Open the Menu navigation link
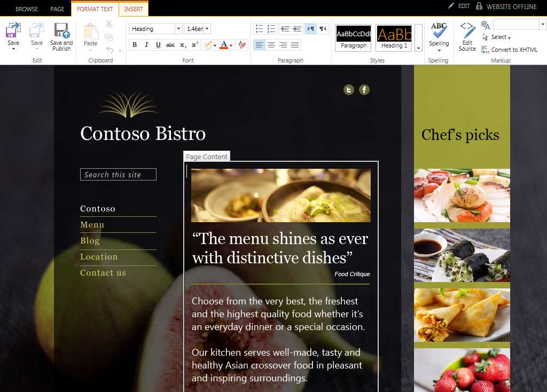547x392 pixels. pos(92,225)
